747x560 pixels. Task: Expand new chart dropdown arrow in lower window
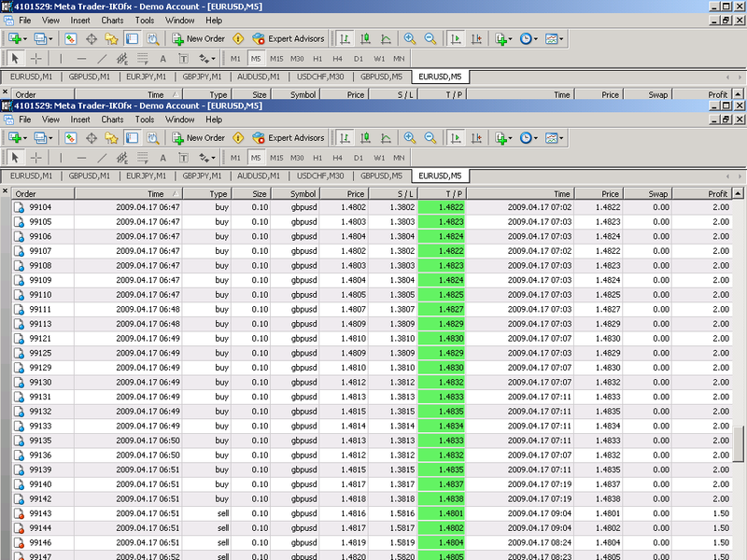click(25, 138)
